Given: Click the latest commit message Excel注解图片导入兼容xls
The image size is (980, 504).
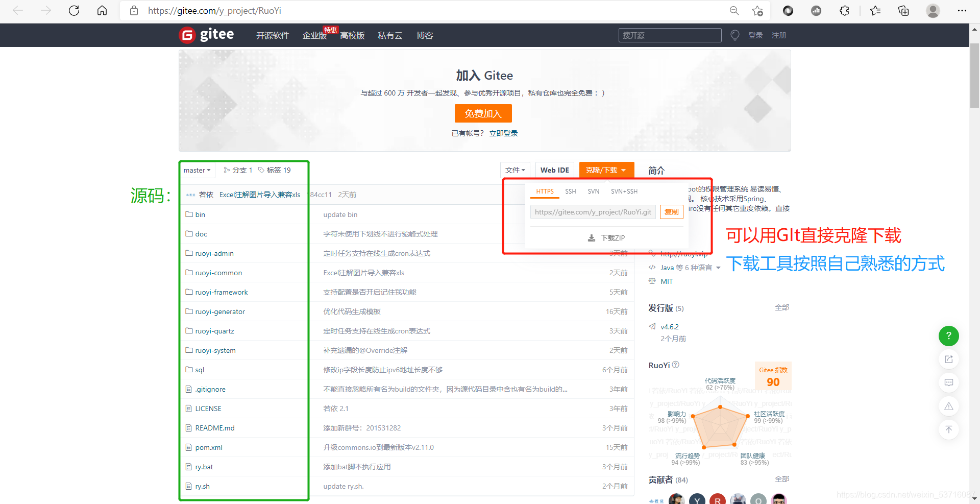Looking at the screenshot, I should tap(260, 195).
